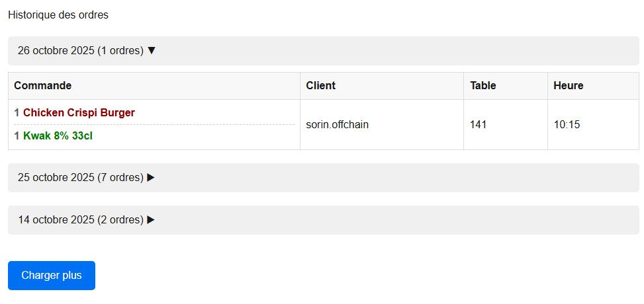Click the Historique des ordres heading
This screenshot has width=644, height=304.
point(58,15)
